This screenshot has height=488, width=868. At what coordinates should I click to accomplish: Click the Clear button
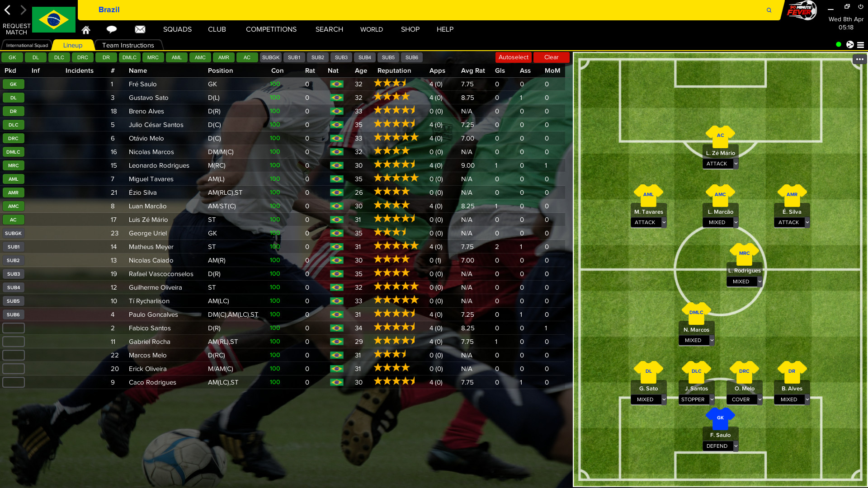(x=551, y=57)
